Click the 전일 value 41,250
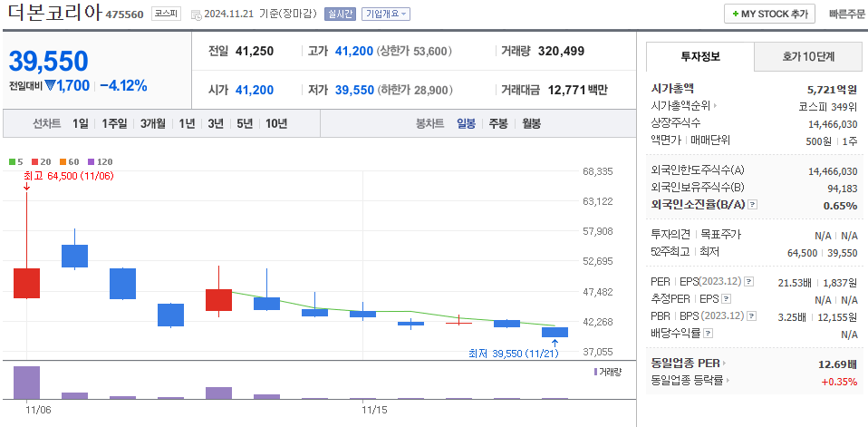 coord(255,52)
